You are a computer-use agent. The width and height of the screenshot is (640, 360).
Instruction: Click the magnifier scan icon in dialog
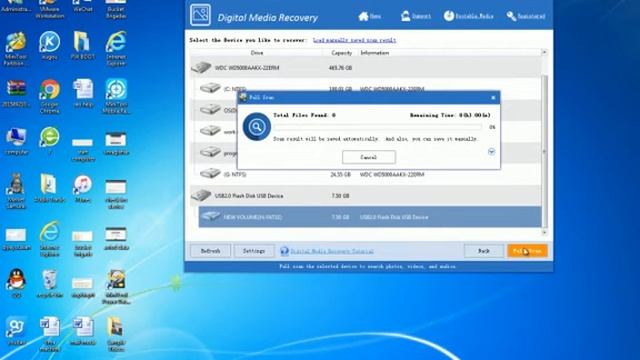[256, 127]
